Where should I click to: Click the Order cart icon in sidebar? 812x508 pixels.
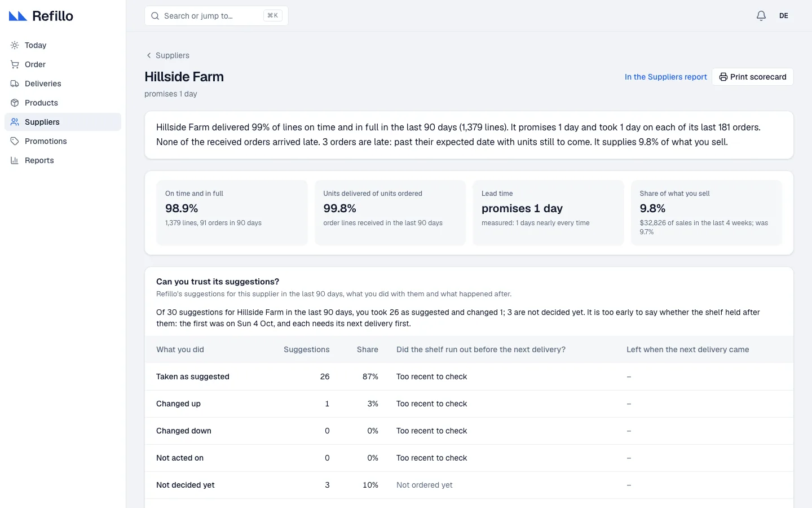(15, 64)
